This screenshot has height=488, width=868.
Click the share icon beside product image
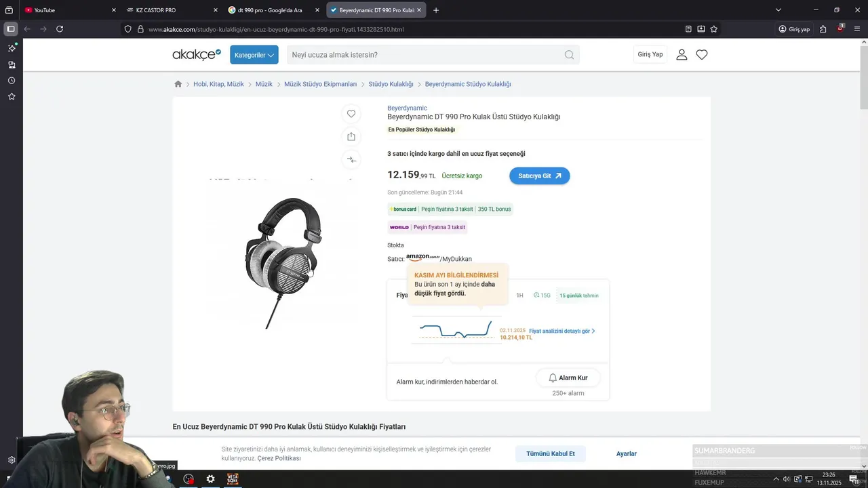351,136
